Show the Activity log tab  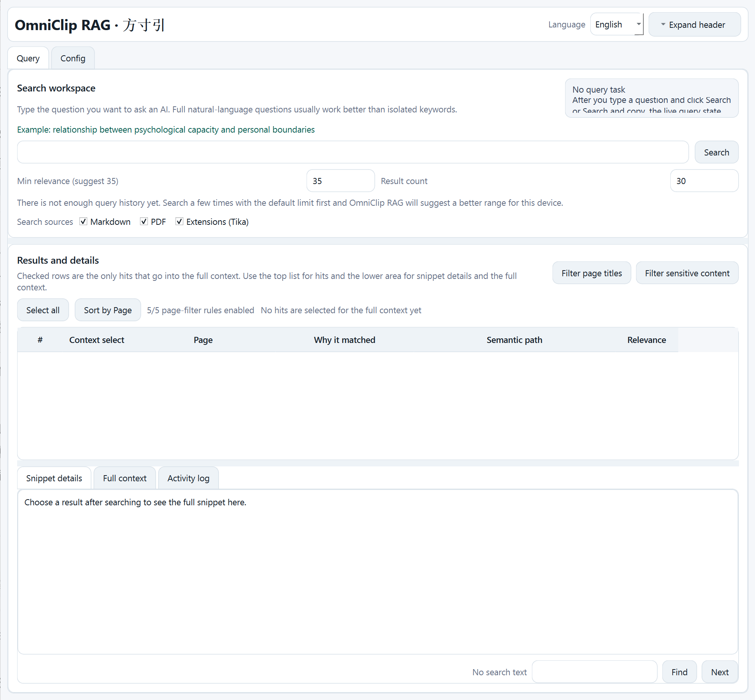[188, 478]
